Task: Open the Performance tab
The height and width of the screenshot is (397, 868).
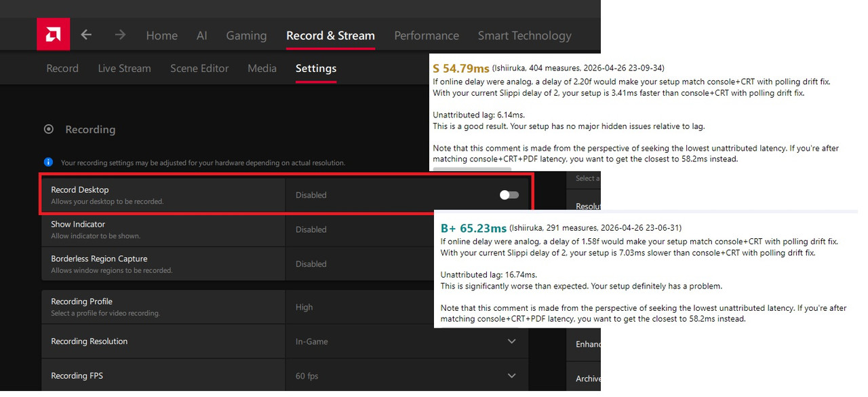Action: [427, 35]
